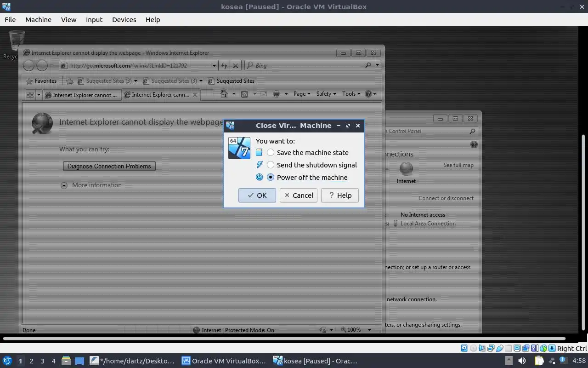The width and height of the screenshot is (588, 368).
Task: Click the Right Ctrl host key label
Action: click(572, 349)
